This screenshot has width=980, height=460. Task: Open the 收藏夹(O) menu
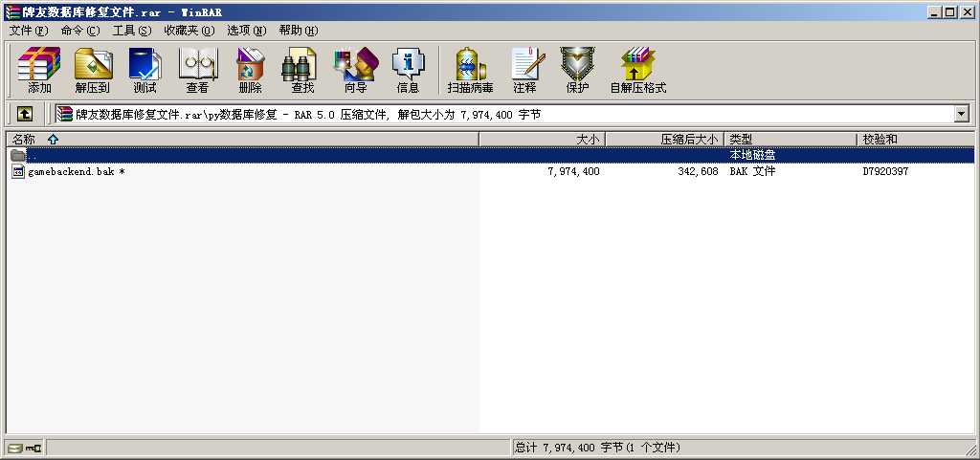[189, 31]
